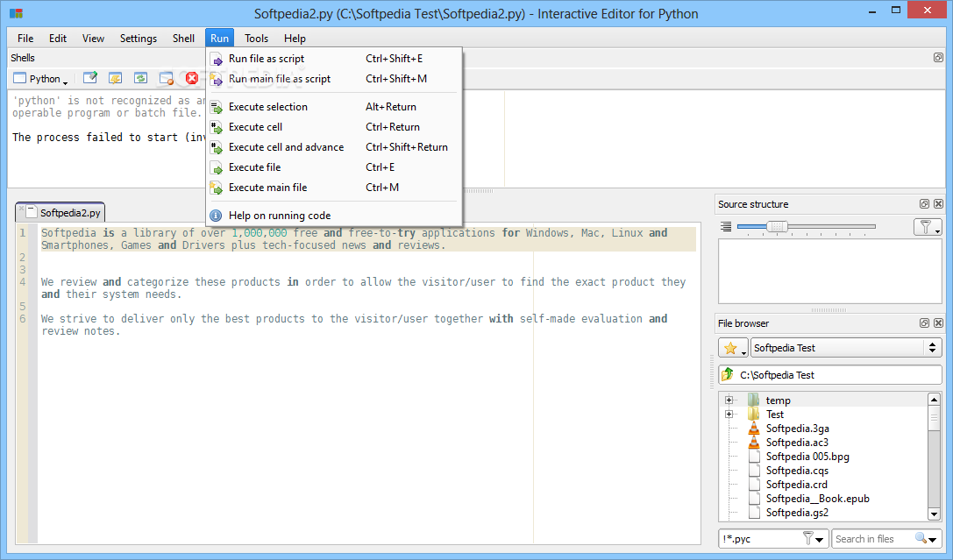Click the Run file as script icon
Screen dimensions: 953x560
click(217, 59)
